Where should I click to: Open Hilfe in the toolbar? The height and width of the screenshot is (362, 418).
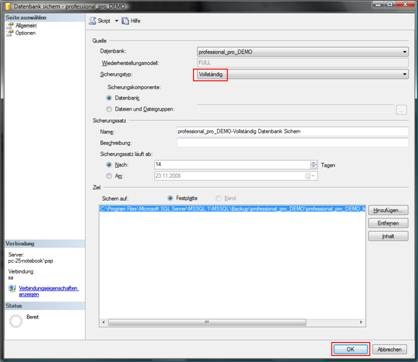point(131,21)
